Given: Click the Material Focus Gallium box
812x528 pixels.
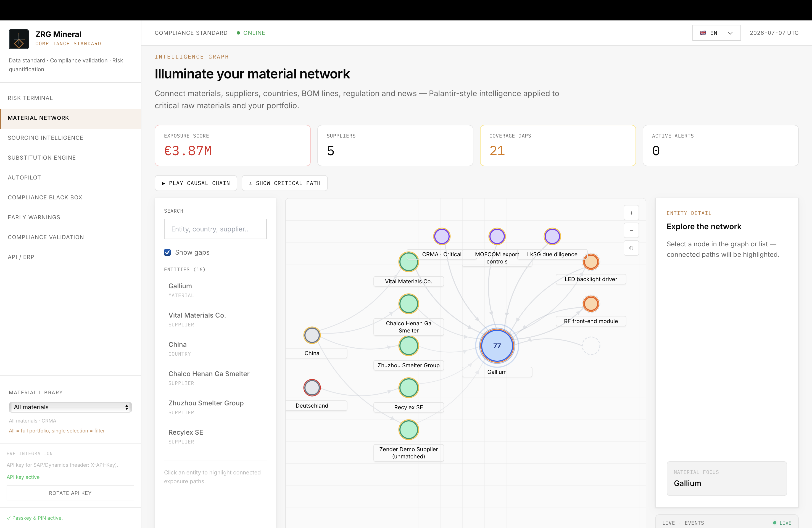Looking at the screenshot, I should coord(727,479).
